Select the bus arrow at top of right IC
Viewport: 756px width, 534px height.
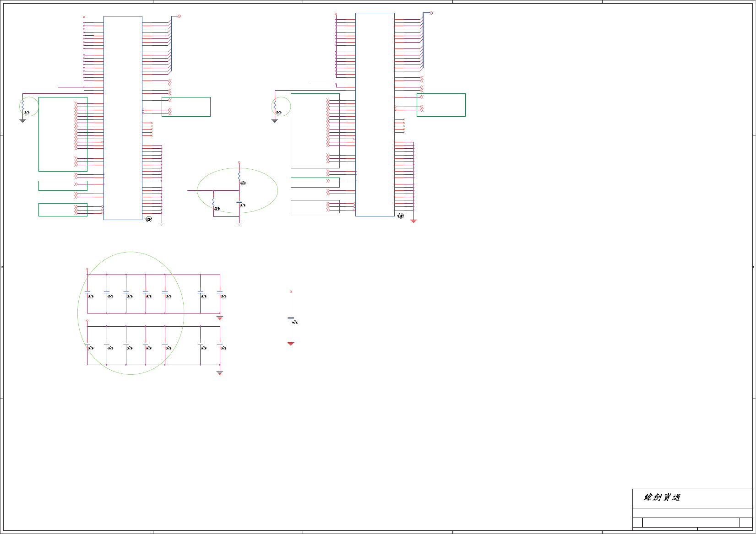431,13
